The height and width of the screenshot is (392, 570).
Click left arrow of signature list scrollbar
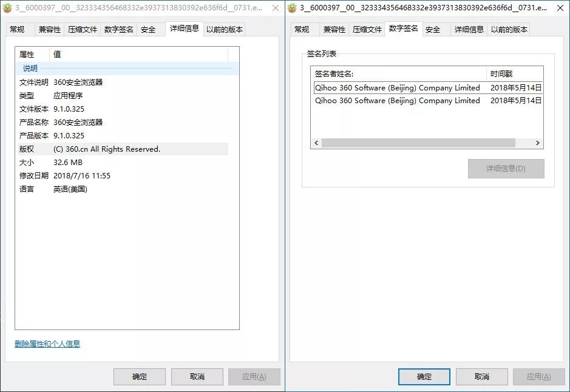pyautogui.click(x=316, y=143)
